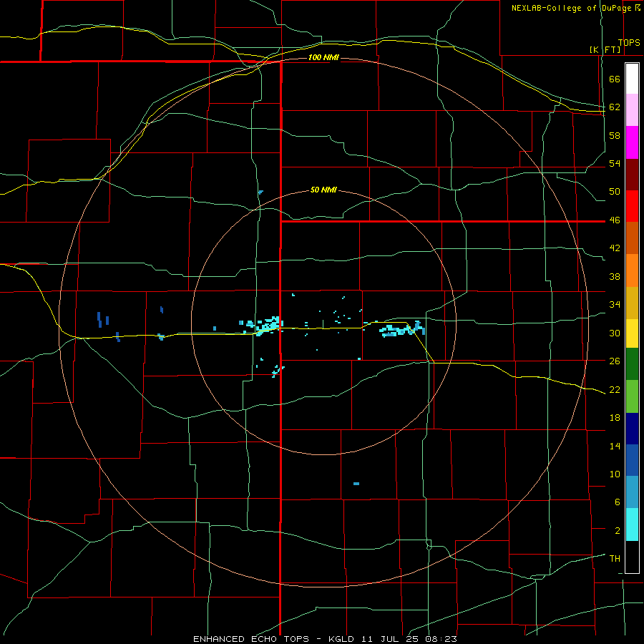Click the isolated blue echo in the far south
Image resolution: width=644 pixels, height=644 pixels.
click(x=356, y=484)
